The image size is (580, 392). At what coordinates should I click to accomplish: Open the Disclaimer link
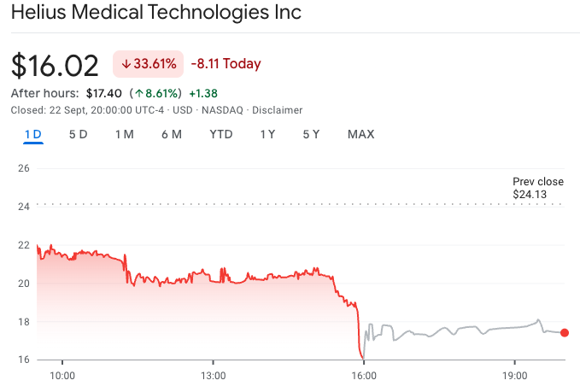(x=278, y=110)
